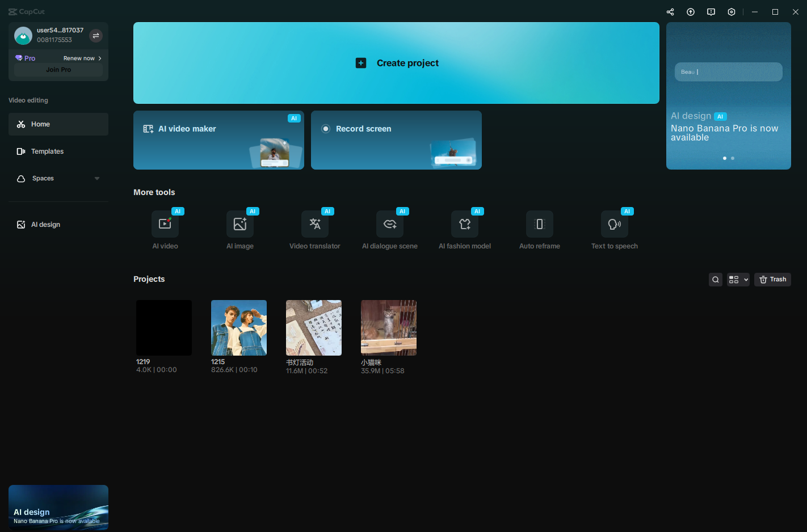Open the 小猫咪 project thumbnail

[388, 327]
